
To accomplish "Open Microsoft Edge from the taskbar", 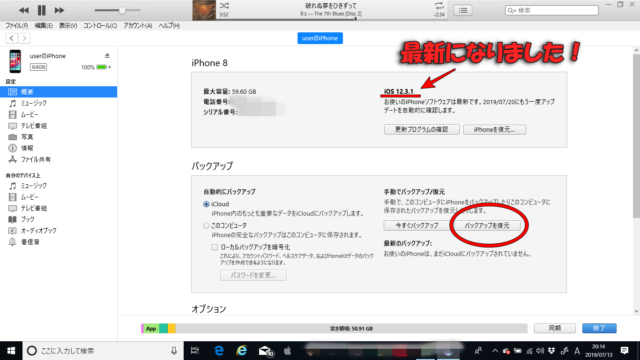I will [x=219, y=351].
